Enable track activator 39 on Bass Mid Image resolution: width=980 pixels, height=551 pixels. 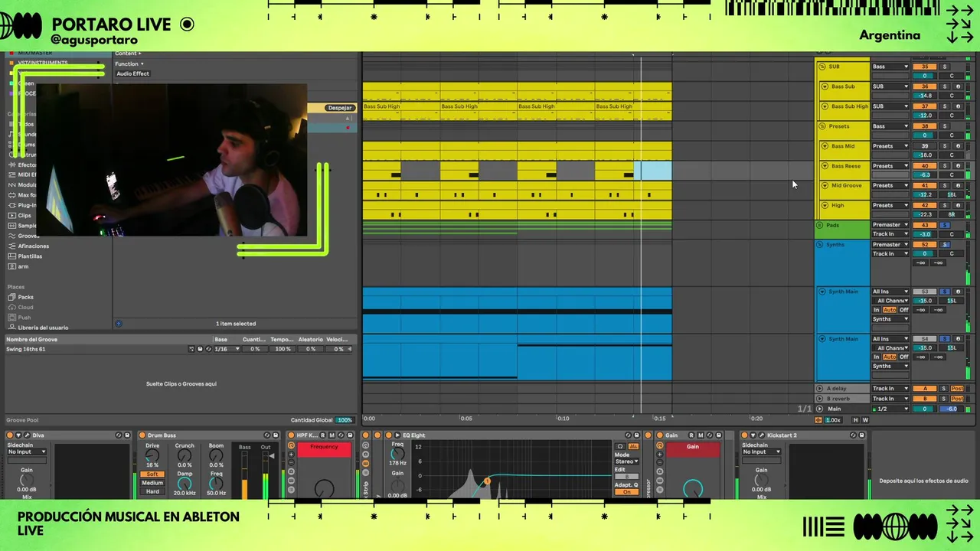[925, 146]
